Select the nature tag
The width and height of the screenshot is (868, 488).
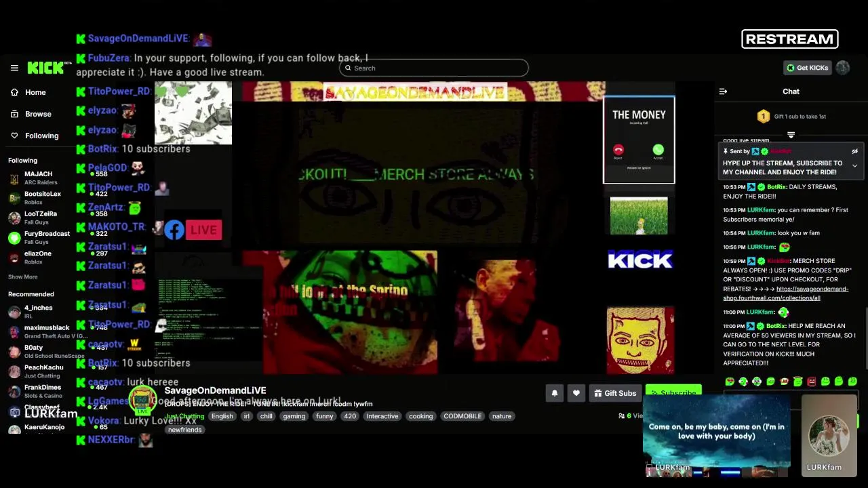click(502, 416)
